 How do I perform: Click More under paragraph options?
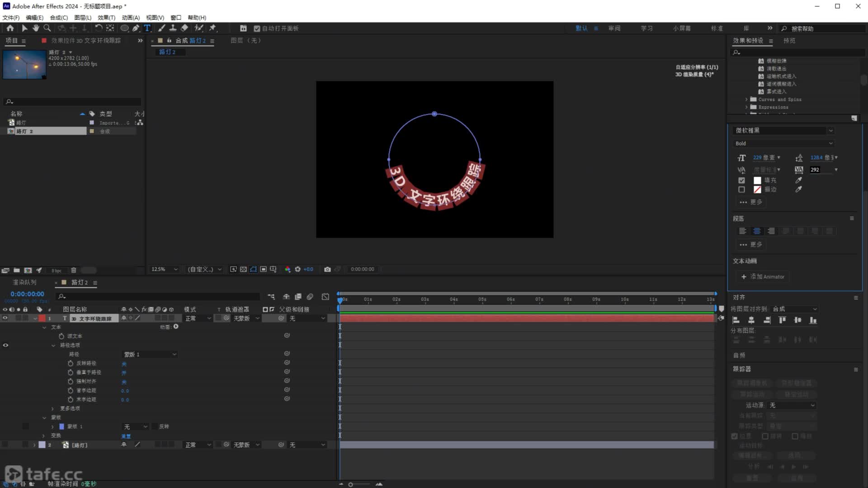[x=751, y=244]
